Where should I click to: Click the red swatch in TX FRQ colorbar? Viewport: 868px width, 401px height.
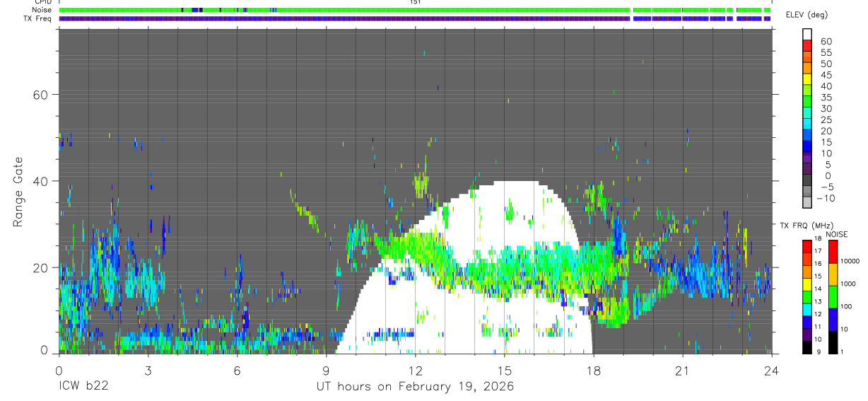[x=807, y=247]
